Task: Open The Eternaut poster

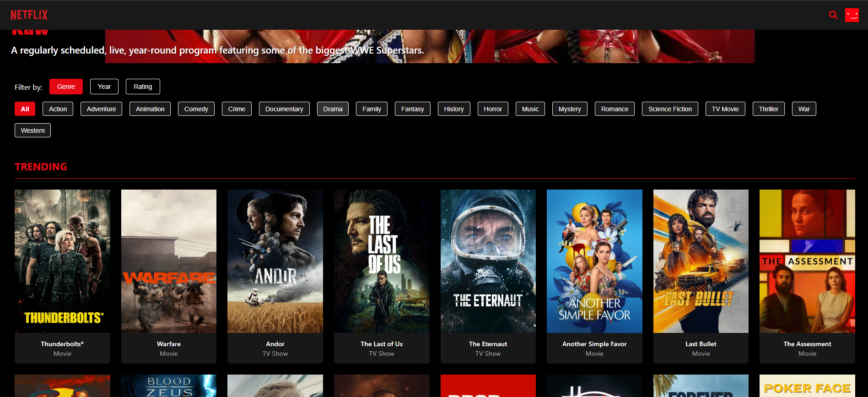Action: pyautogui.click(x=488, y=261)
